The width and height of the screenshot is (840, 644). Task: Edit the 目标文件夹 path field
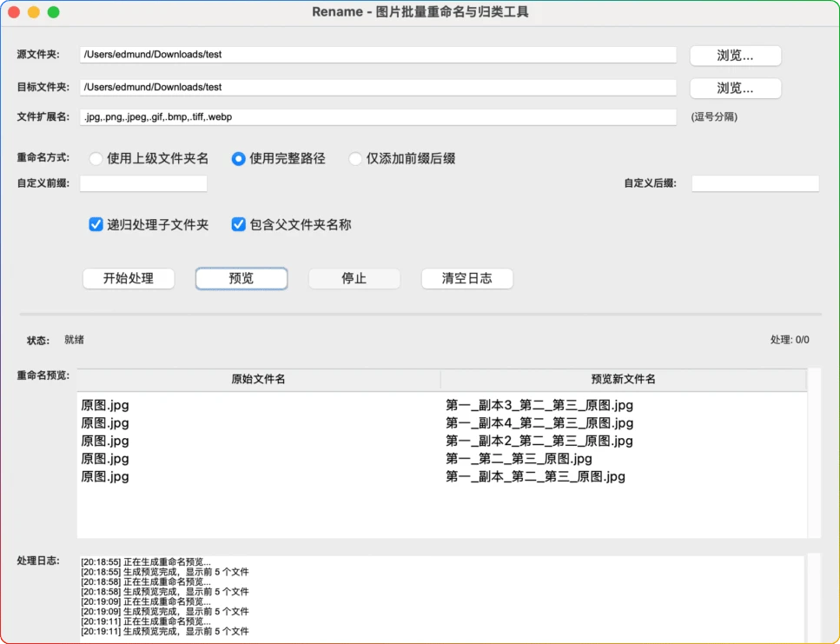pyautogui.click(x=379, y=87)
